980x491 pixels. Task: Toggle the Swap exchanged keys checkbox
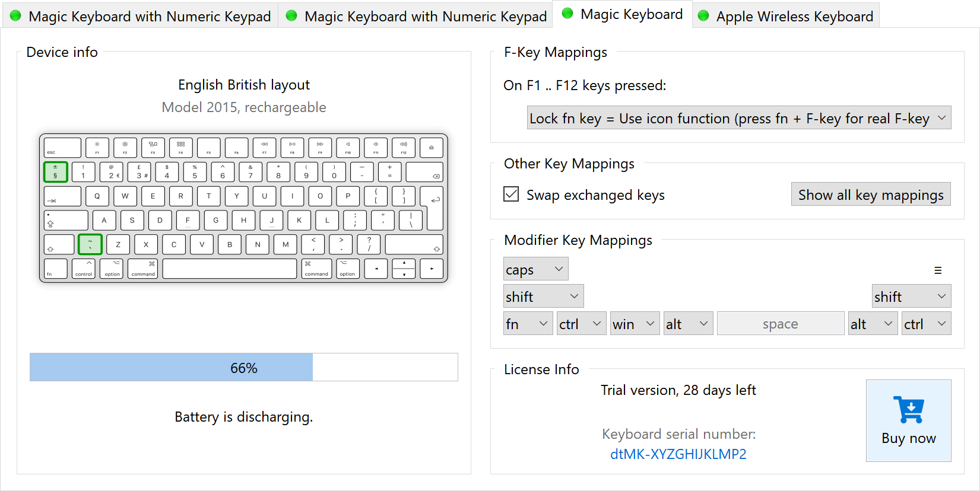tap(511, 194)
